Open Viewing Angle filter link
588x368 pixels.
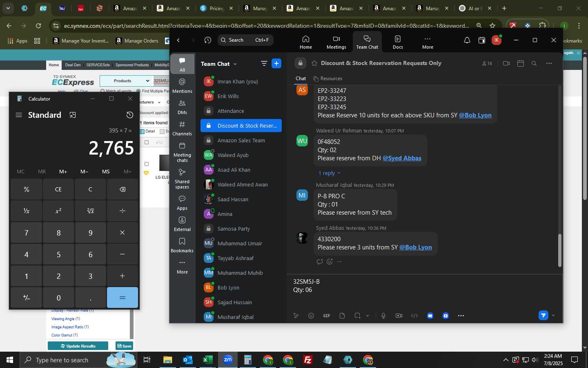[63, 319]
